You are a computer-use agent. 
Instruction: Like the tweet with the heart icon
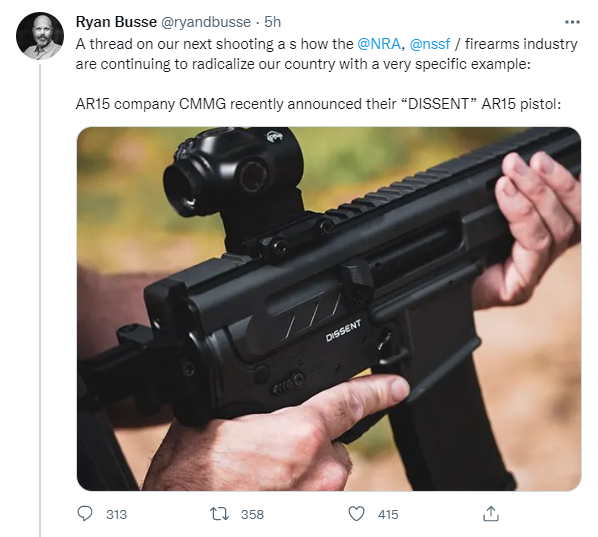357,514
